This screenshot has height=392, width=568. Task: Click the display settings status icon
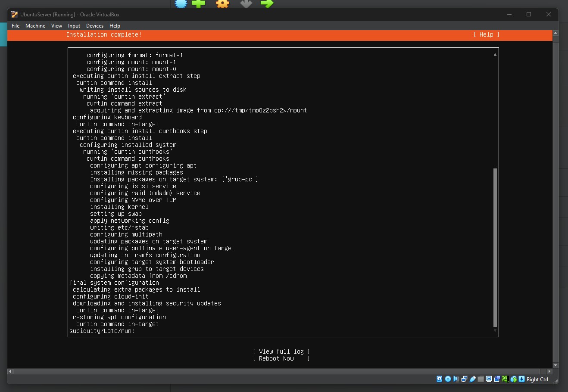tap(489, 379)
